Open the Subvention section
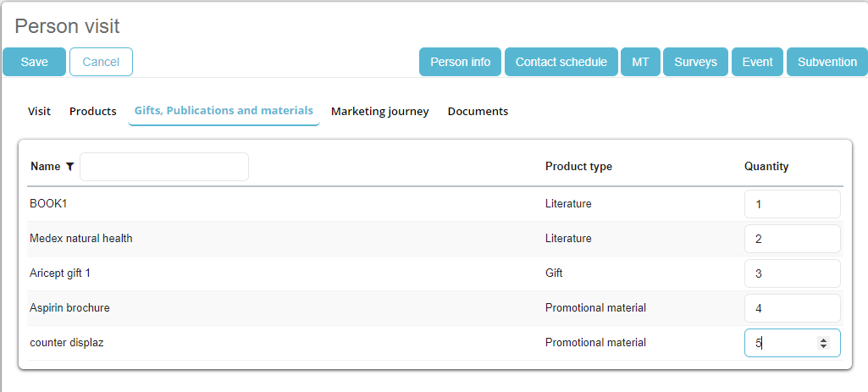Viewport: 868px width, 392px height. [827, 62]
